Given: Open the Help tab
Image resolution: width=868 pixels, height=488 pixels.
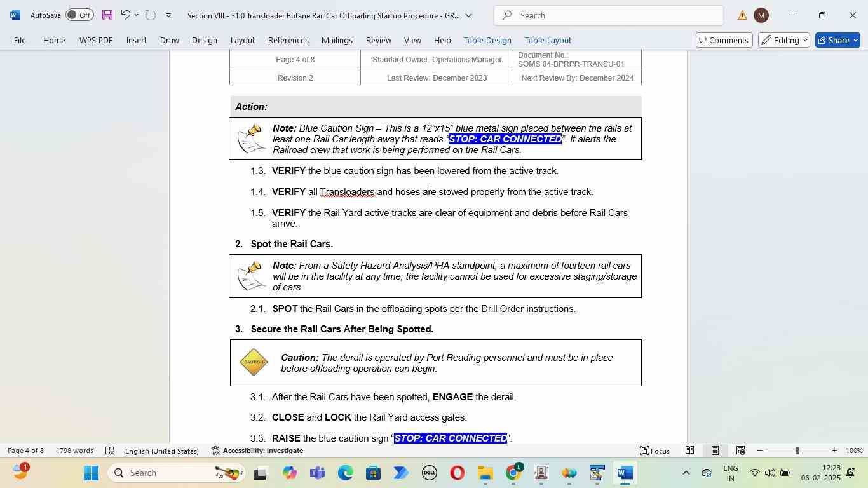Looking at the screenshot, I should click(442, 40).
